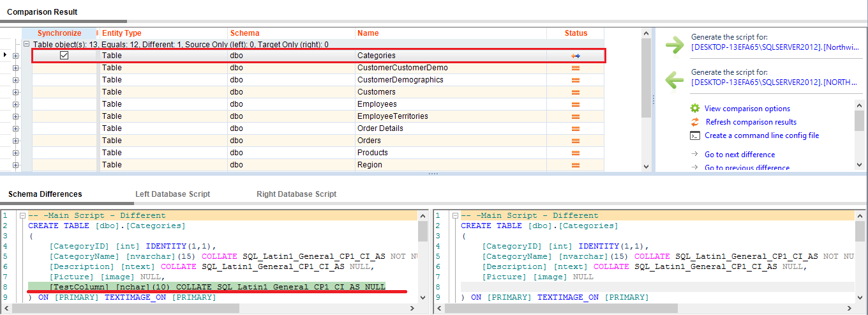Click the gear icon beside View comparison options
This screenshot has width=868, height=315.
[695, 109]
